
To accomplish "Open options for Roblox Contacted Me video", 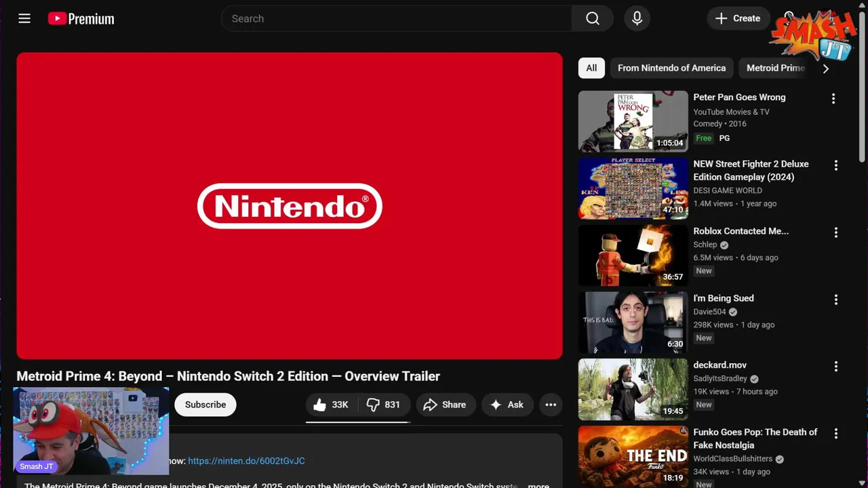I will [836, 232].
